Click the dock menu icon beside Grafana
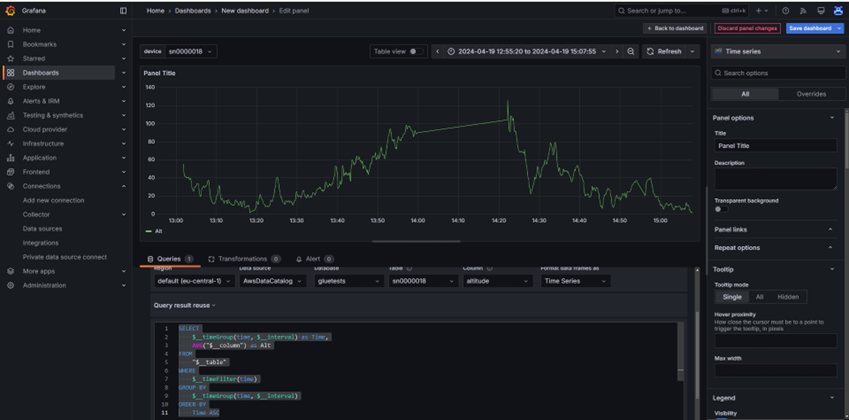Screen dimensions: 849x420 (x=123, y=11)
